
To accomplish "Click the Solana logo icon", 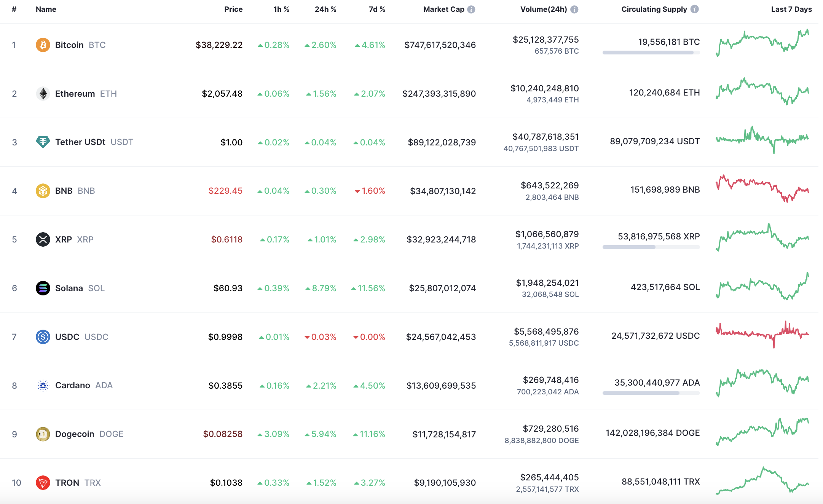I will click(x=43, y=288).
